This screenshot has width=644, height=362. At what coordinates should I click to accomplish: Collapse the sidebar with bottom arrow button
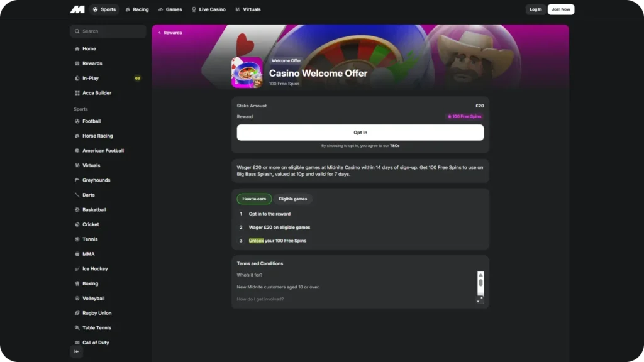pyautogui.click(x=76, y=352)
